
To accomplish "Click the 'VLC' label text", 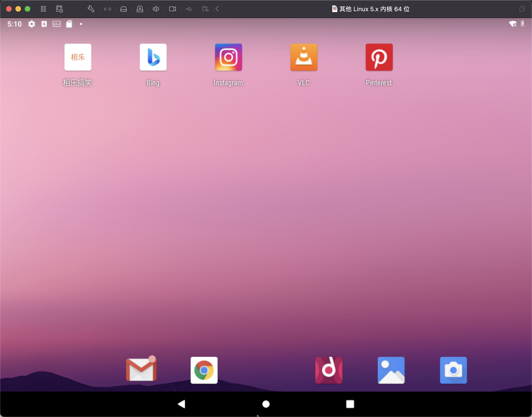I will (x=304, y=83).
